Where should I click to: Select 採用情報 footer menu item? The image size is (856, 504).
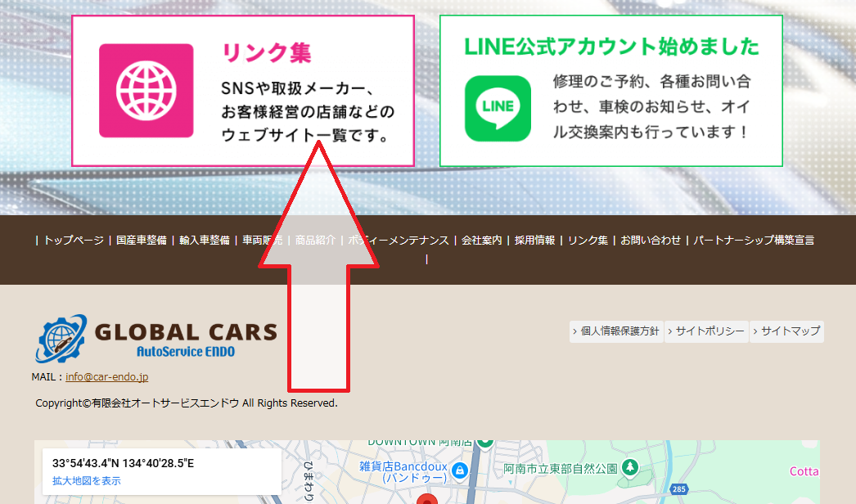534,241
